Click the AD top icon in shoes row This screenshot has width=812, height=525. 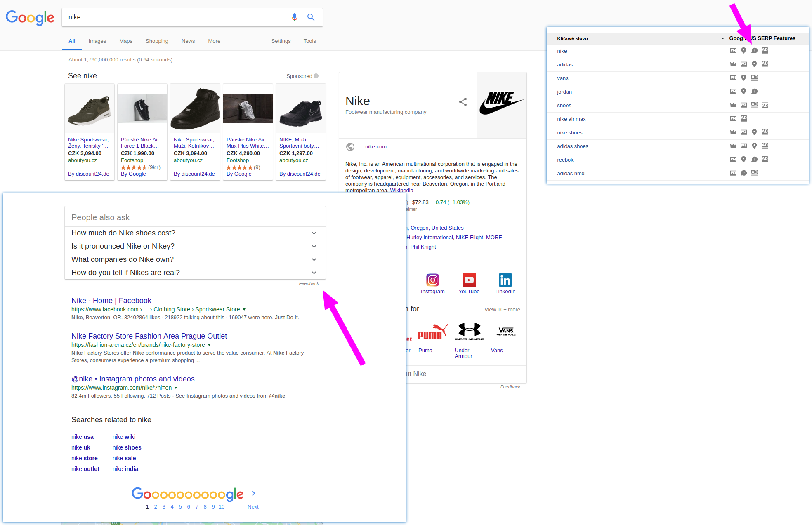pos(754,105)
